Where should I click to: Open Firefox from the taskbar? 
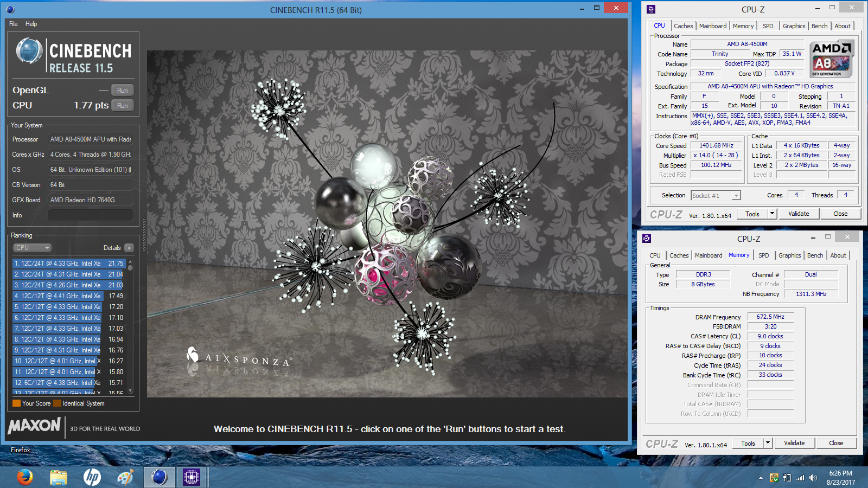tap(24, 477)
